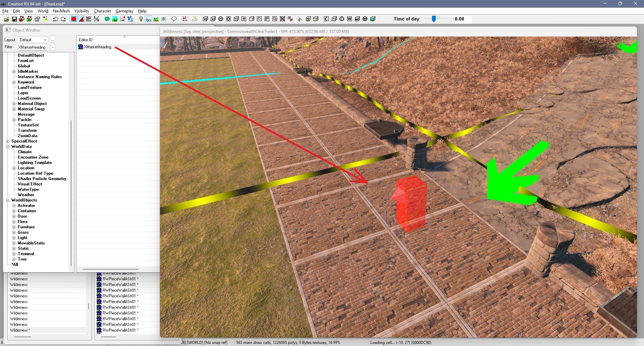Viewport: 644px width, 346px height.
Task: Click the red angle measurement icon
Action: click(185, 19)
